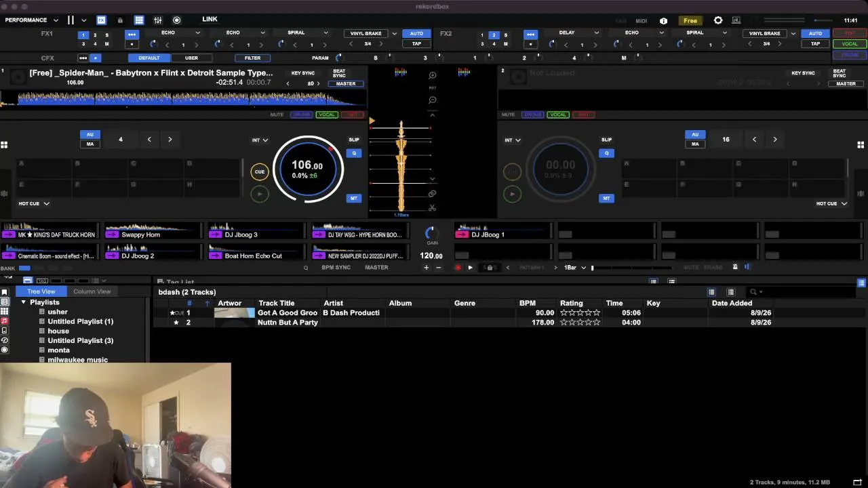Toggle deck 1 VOCAL stem
Viewport: 868px width, 488px height.
(327, 115)
